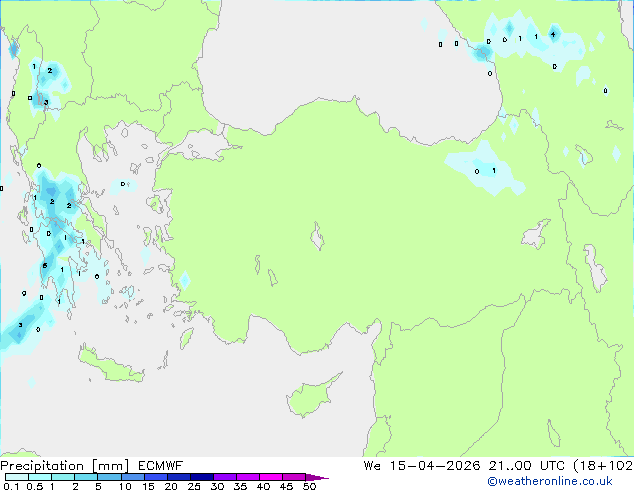This screenshot has height=490, width=634.
Task: Click the 1–2 mm legend swatch
Action: 63,477
